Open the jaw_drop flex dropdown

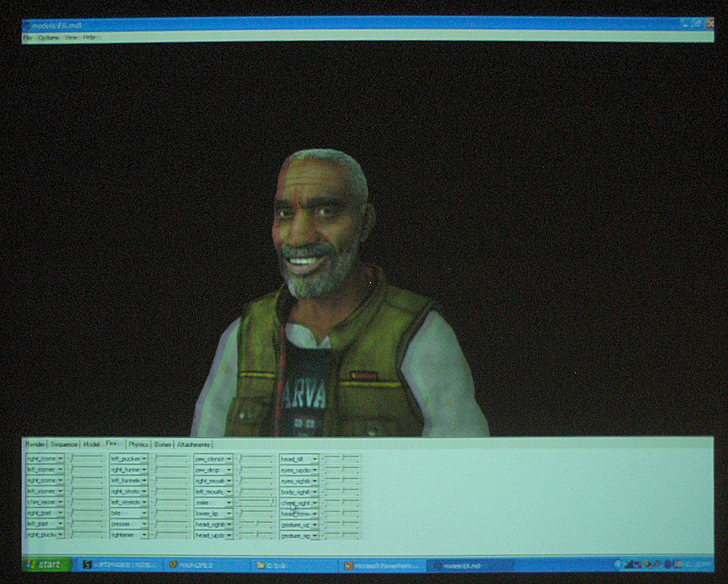(x=213, y=470)
